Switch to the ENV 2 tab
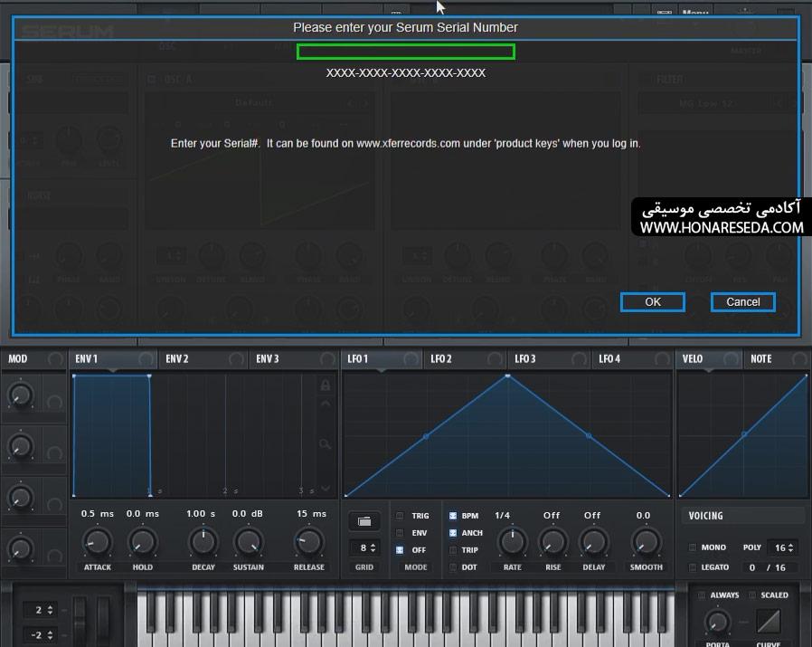The height and width of the screenshot is (647, 812). coord(177,358)
